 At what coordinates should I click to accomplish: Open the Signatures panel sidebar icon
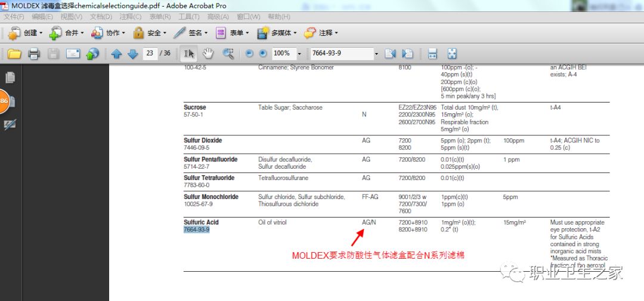(10, 125)
